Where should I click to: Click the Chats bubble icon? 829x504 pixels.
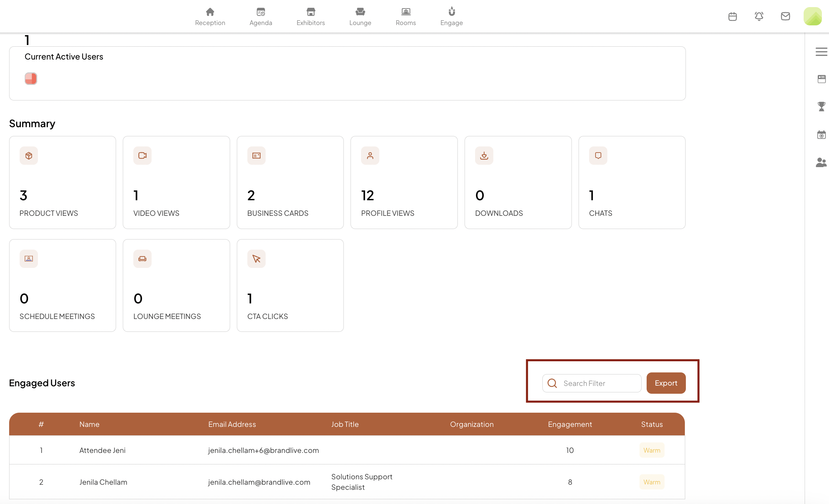pos(598,156)
